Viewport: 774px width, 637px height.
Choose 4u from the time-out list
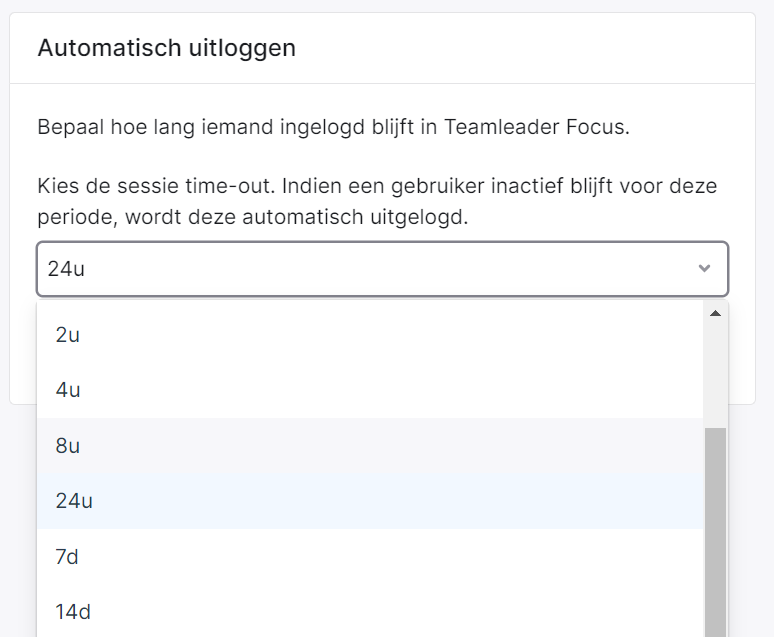pyautogui.click(x=370, y=390)
